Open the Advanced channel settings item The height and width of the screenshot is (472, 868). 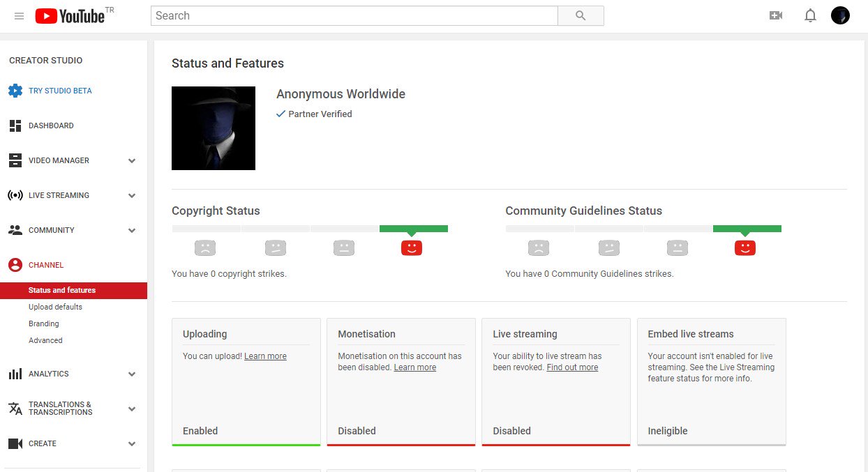(x=45, y=340)
